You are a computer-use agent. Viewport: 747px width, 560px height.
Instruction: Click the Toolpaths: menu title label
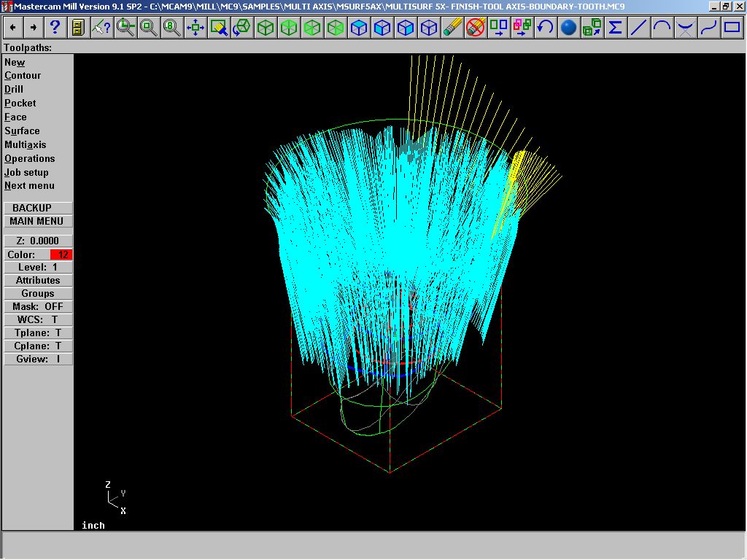click(x=28, y=47)
